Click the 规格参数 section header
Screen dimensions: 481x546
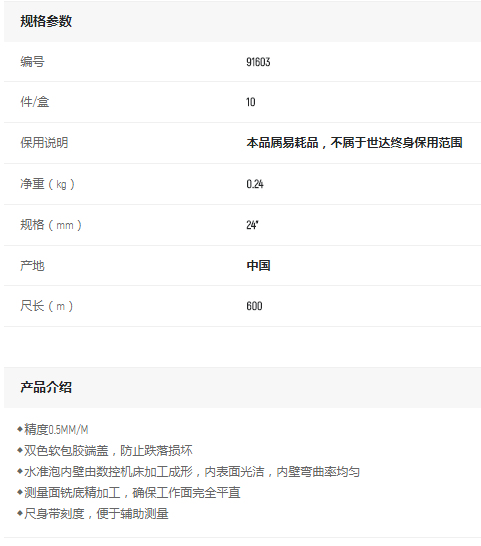point(46,21)
